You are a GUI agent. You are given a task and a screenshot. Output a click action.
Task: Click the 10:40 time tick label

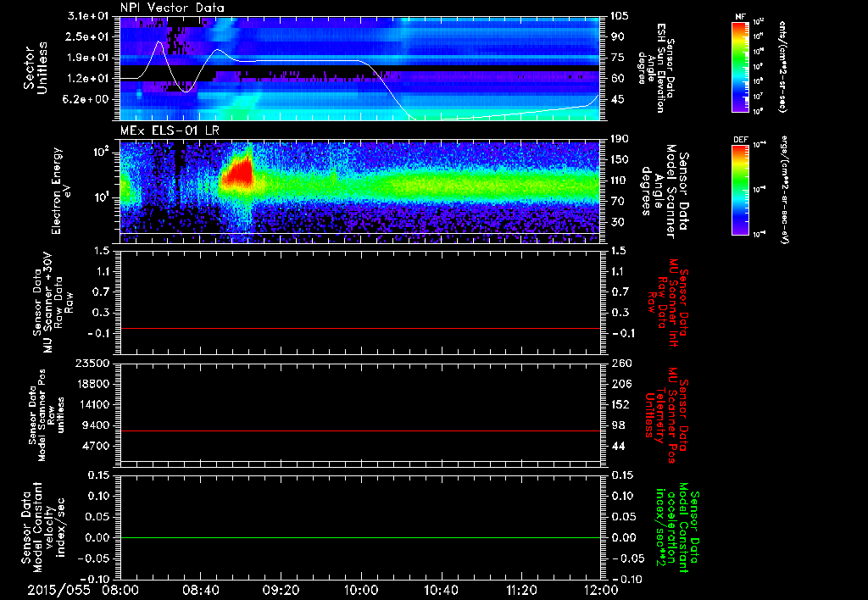coord(441,590)
